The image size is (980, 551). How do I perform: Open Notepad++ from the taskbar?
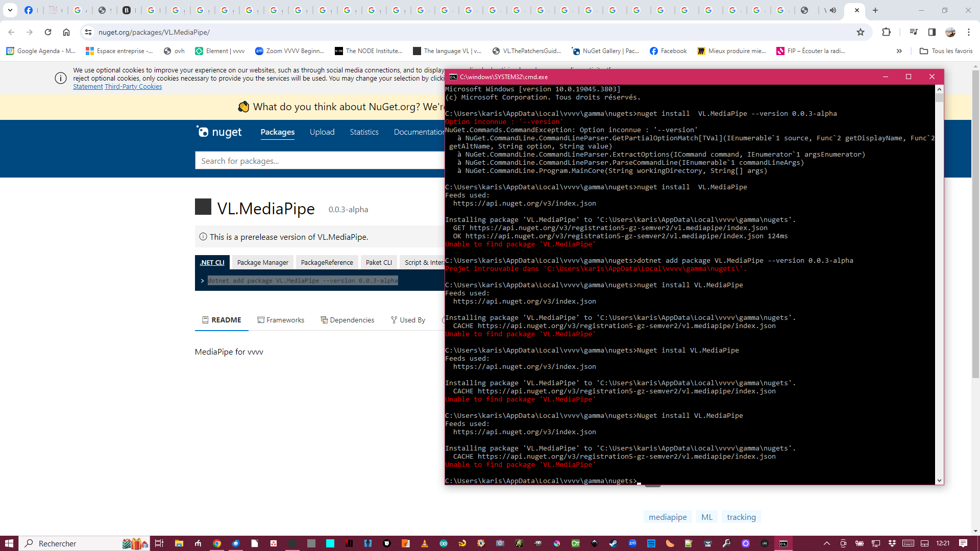(689, 543)
